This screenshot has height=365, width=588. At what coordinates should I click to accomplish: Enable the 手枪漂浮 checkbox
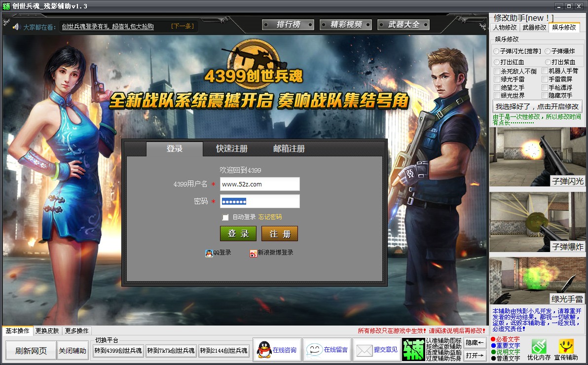pos(545,87)
